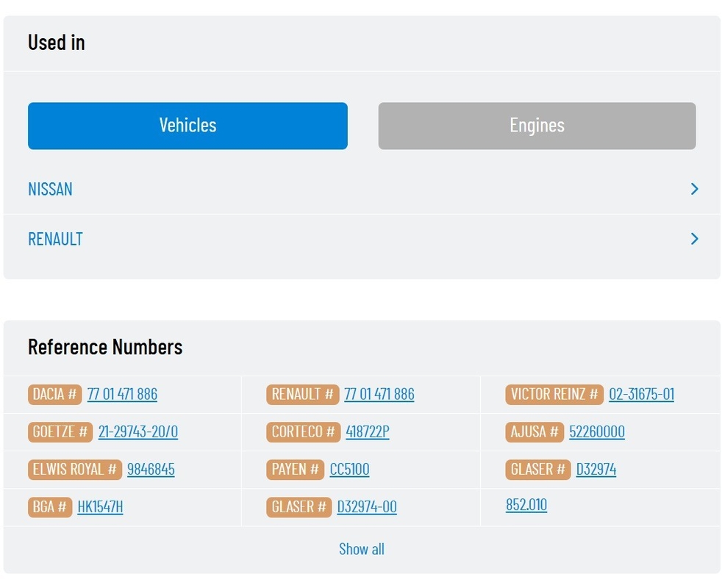
Task: Open GLASER number D32974
Action: pos(596,469)
